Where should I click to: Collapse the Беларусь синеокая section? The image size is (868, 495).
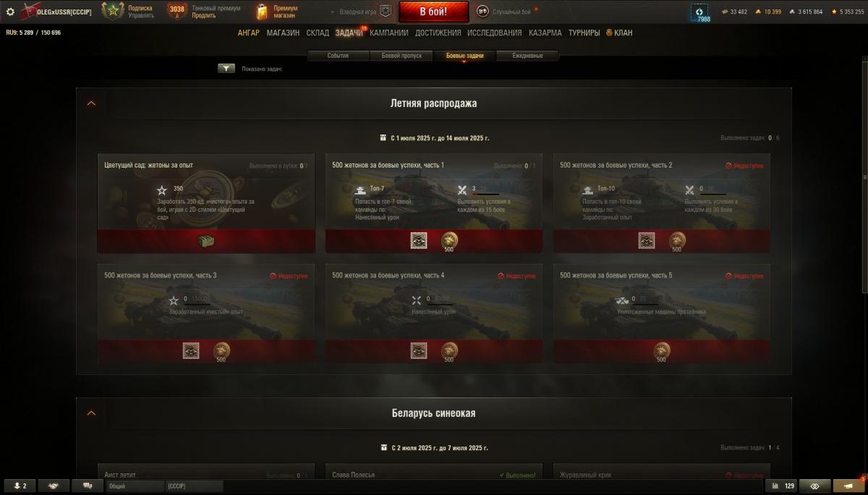click(91, 413)
